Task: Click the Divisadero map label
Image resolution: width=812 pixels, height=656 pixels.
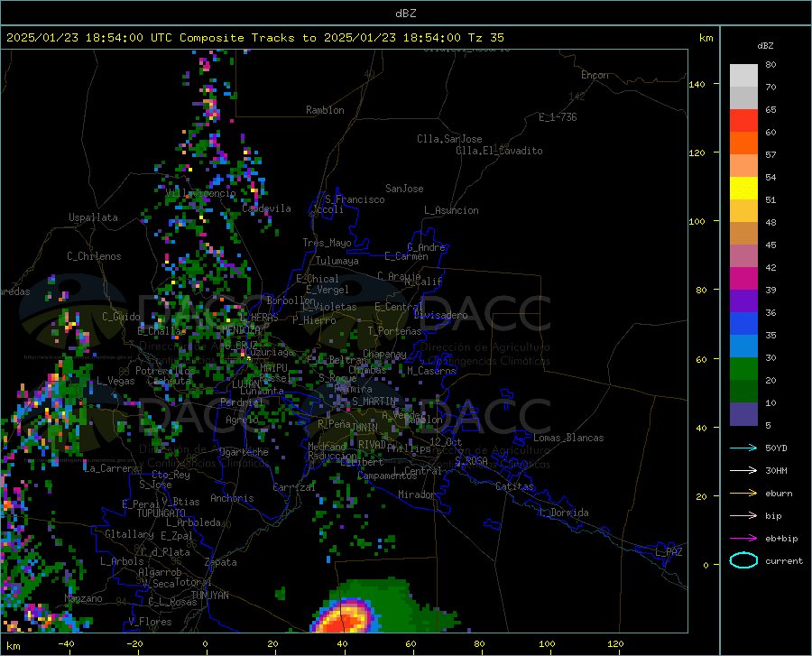Action: [x=440, y=315]
